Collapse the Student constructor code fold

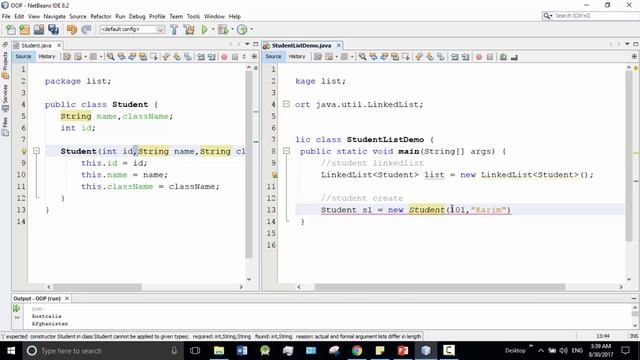point(36,151)
